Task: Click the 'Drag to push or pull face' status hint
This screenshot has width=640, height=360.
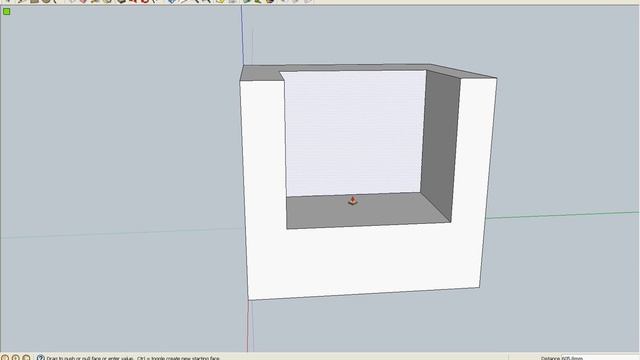Action: [x=133, y=358]
